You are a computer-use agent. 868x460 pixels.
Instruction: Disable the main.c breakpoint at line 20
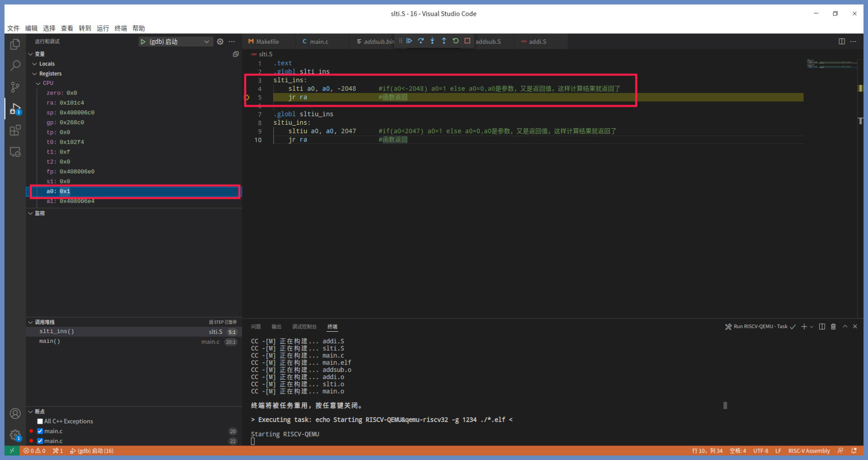point(40,431)
